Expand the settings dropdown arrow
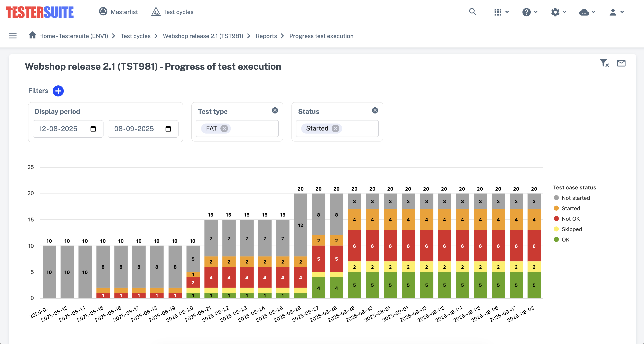This screenshot has height=344, width=644. [565, 12]
